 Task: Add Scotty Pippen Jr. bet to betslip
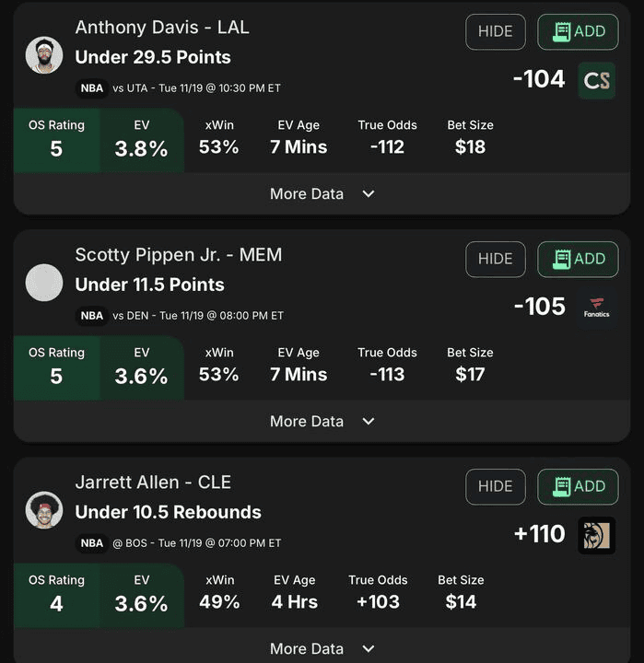point(578,260)
